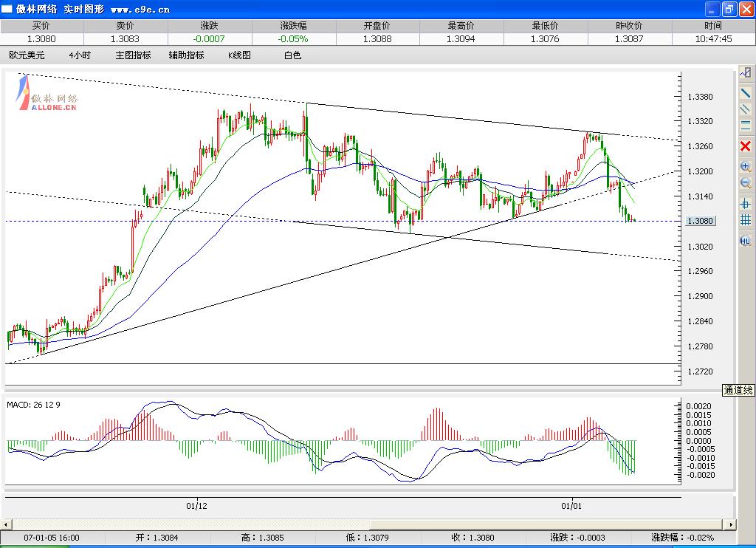
Task: Click the 高：1.3085 status bar entry
Action: (262, 538)
